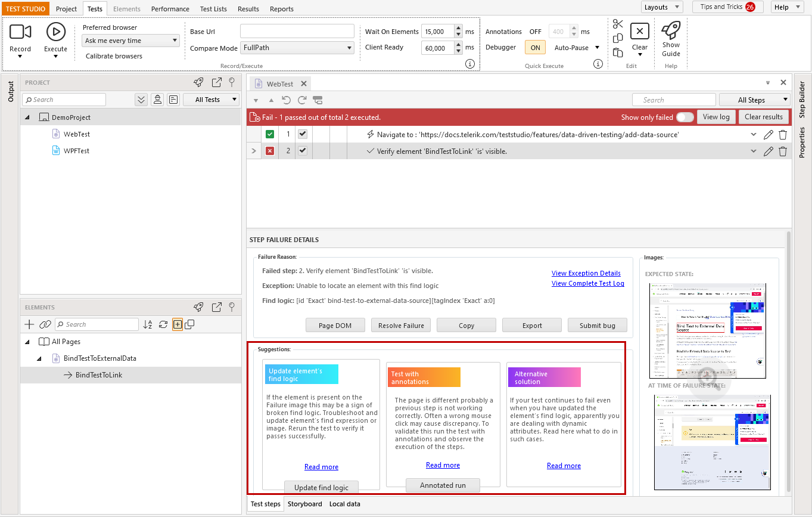Click the Submit bug button
This screenshot has width=812, height=517.
point(598,325)
